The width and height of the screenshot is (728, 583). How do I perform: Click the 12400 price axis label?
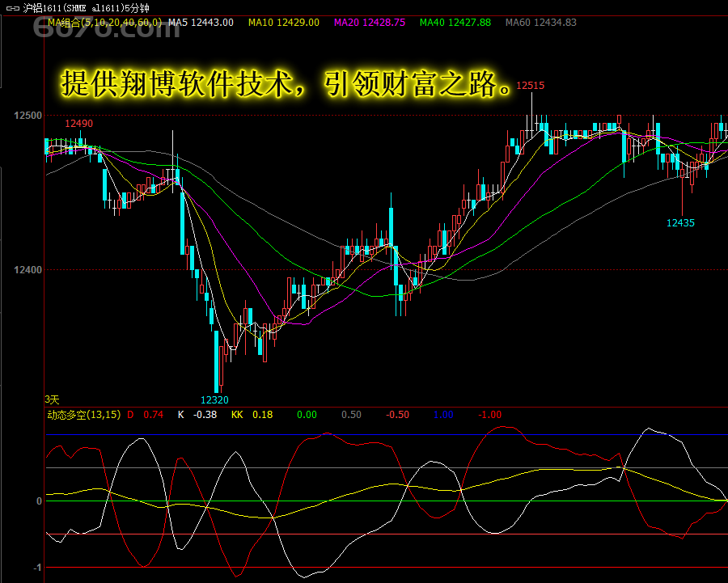pos(28,269)
